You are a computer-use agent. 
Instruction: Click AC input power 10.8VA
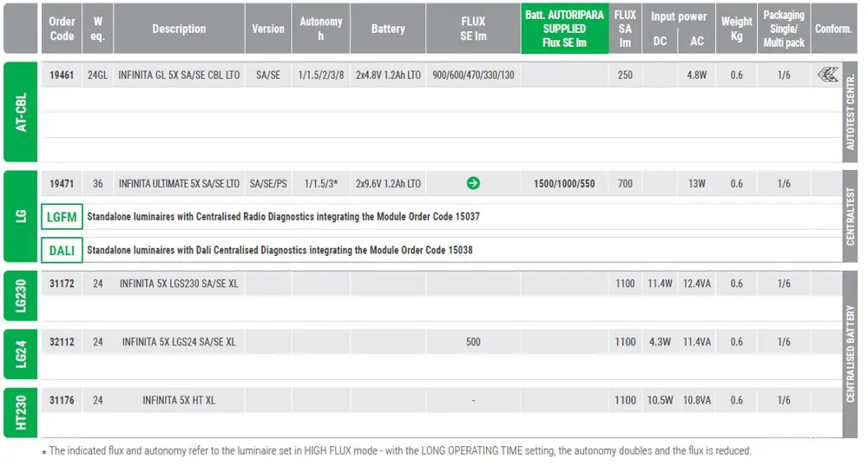(x=697, y=400)
